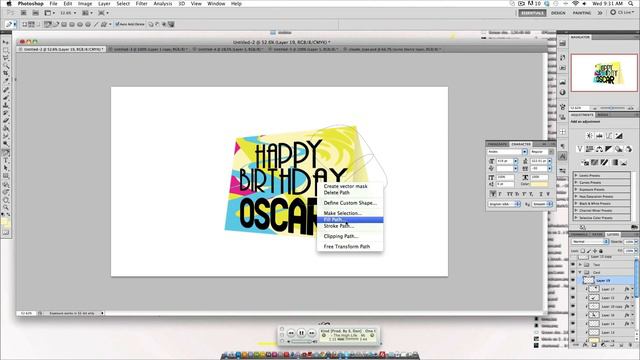Viewport: 640px width, 360px height.
Task: Click the Exposure adjustment icon
Action: (x=619, y=136)
